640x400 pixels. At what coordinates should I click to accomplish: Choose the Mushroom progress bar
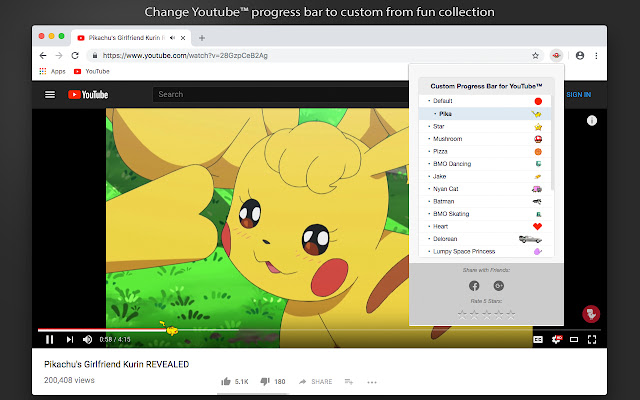(x=484, y=139)
